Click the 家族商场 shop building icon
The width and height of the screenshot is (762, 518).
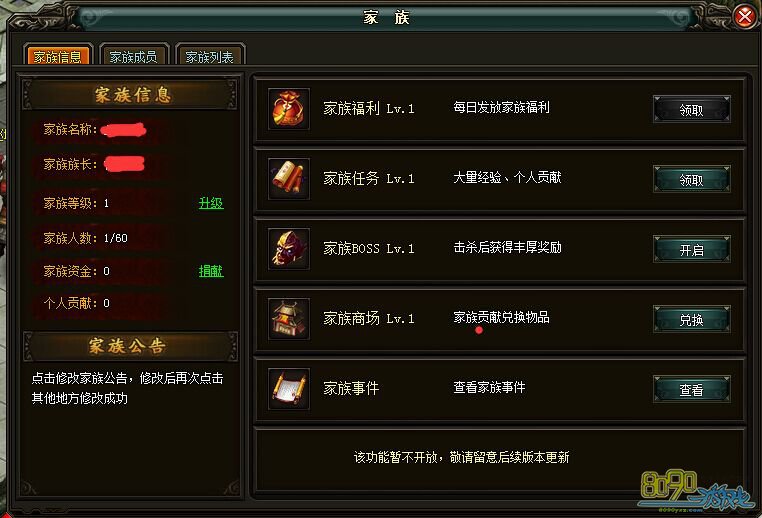coord(289,318)
